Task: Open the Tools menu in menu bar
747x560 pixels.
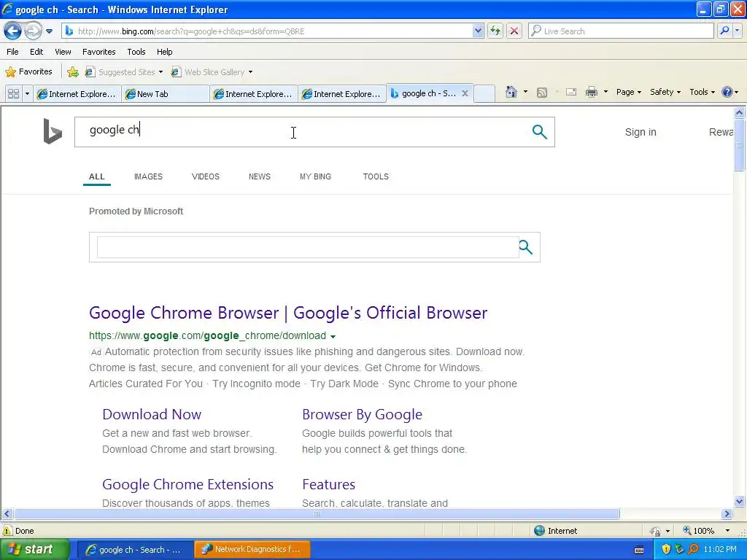Action: [136, 52]
